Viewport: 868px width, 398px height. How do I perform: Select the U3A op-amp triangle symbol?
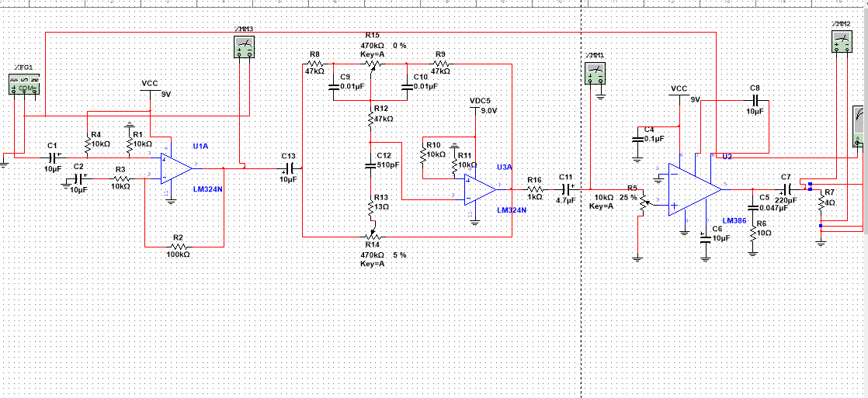tap(479, 189)
